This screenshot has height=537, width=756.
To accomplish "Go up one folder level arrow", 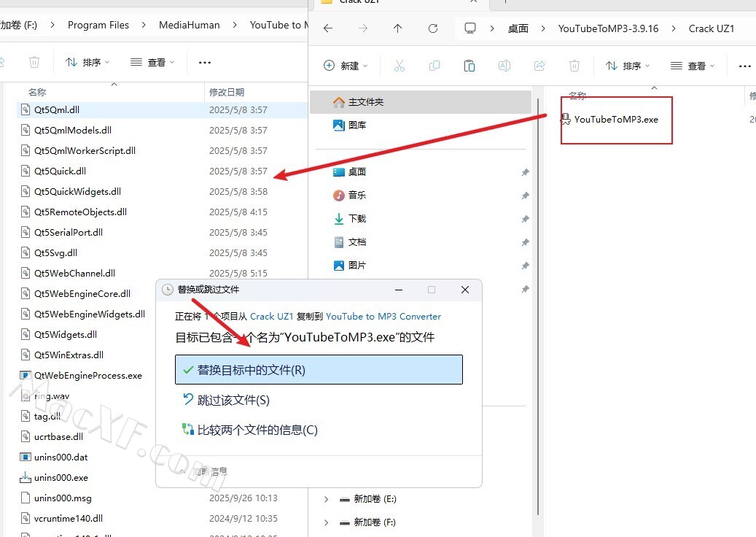I will coord(397,28).
